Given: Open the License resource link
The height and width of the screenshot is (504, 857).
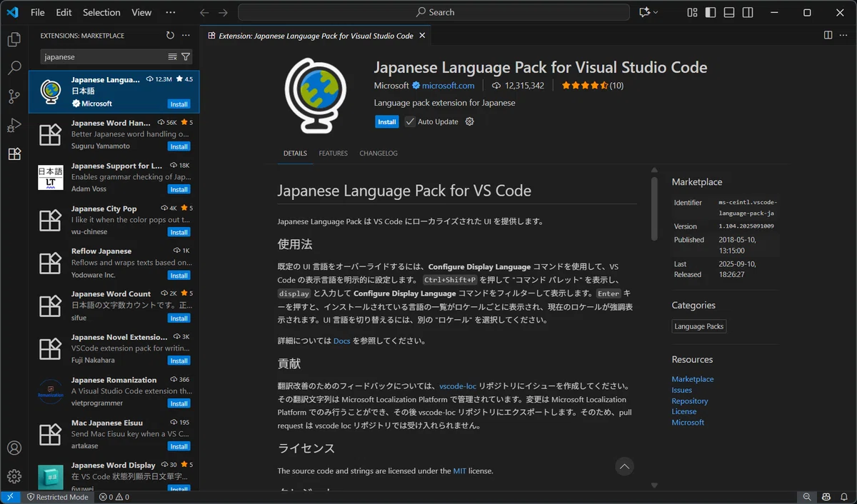Looking at the screenshot, I should [x=684, y=411].
